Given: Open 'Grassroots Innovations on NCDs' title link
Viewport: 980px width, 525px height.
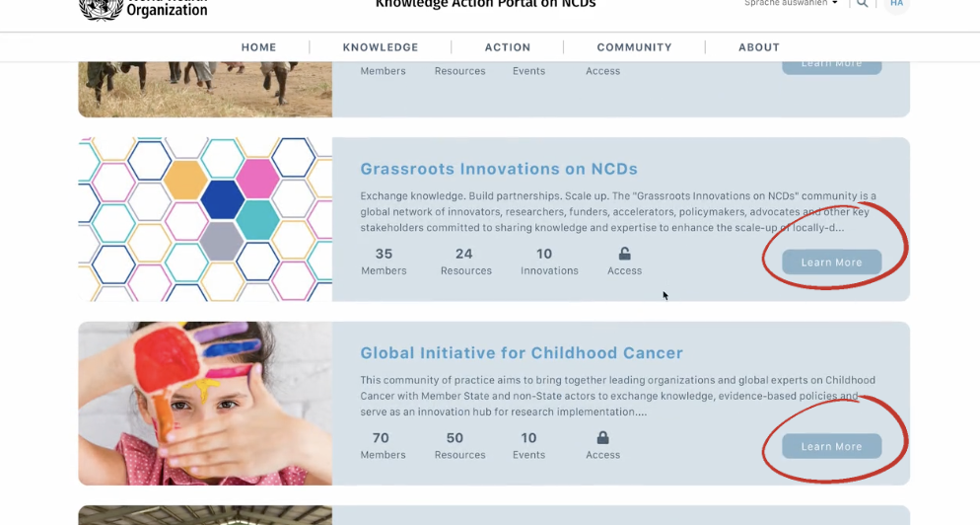Looking at the screenshot, I should point(499,169).
